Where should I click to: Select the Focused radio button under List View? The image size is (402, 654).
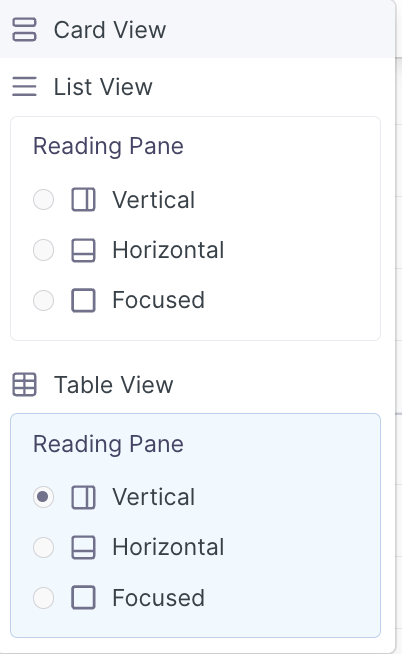(x=43, y=300)
